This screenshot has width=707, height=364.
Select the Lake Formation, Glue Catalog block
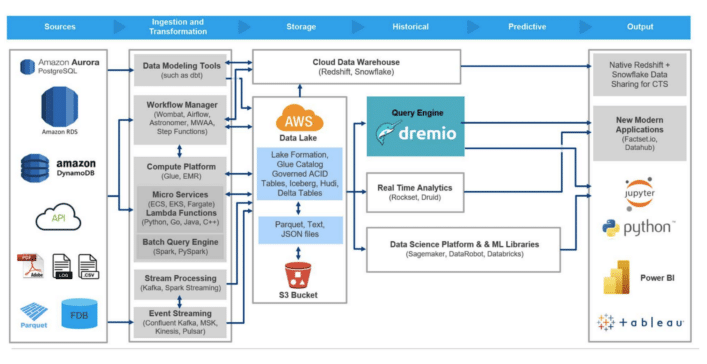[299, 174]
